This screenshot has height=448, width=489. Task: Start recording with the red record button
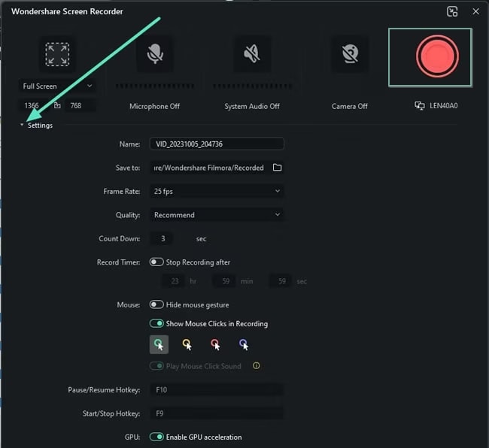(437, 56)
